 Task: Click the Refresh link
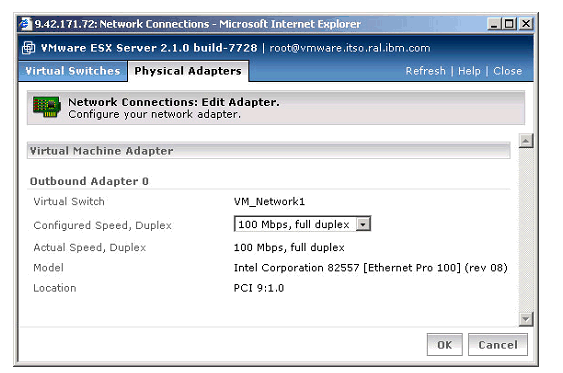pyautogui.click(x=425, y=71)
